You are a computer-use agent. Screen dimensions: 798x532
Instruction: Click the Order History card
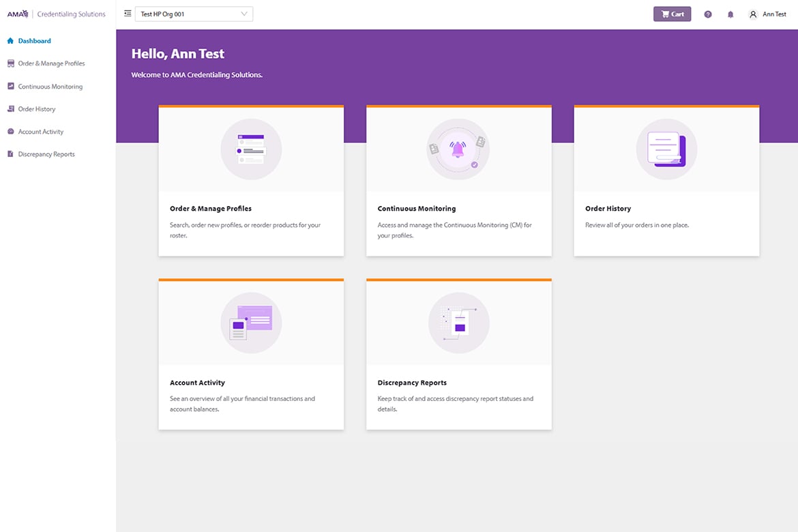[666, 181]
